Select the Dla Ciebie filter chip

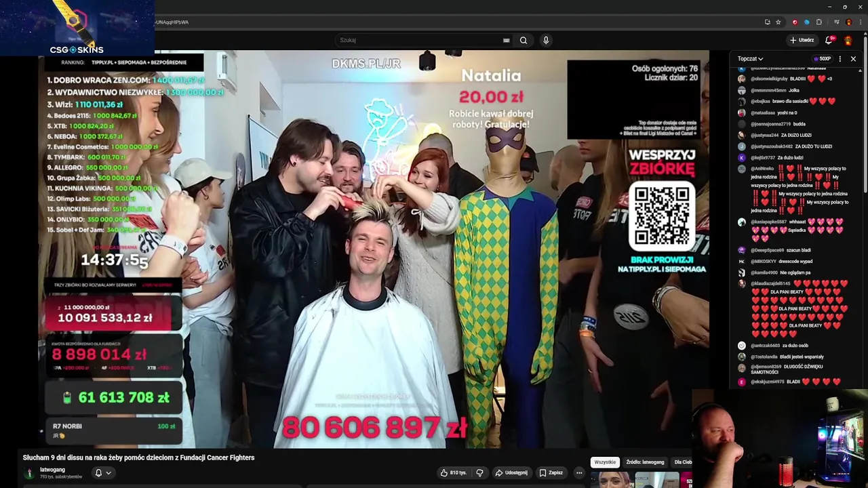point(683,462)
